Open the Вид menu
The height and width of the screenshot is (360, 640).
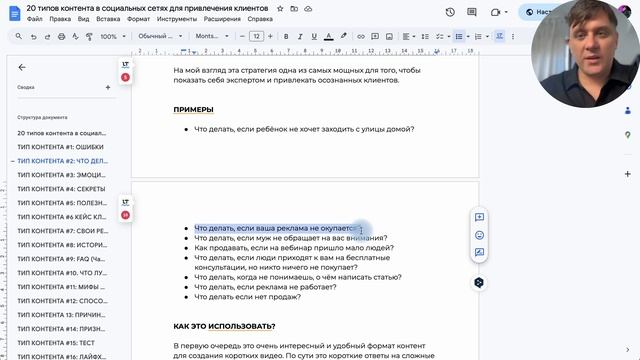(83, 19)
